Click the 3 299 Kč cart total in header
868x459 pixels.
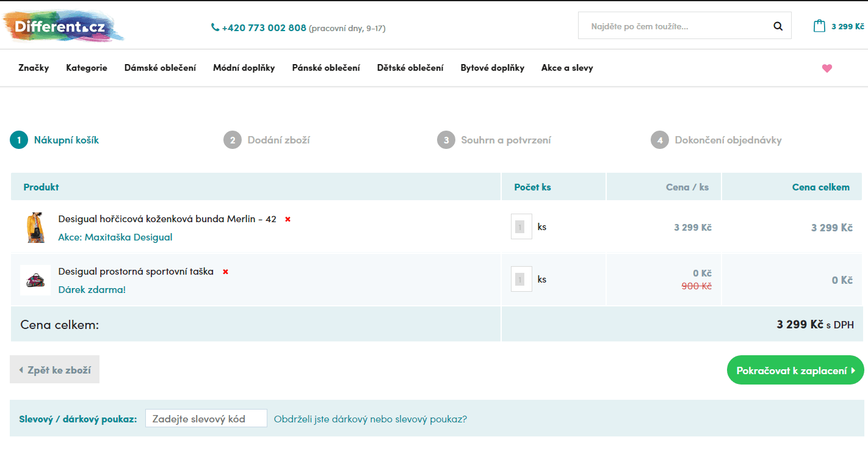pyautogui.click(x=848, y=26)
